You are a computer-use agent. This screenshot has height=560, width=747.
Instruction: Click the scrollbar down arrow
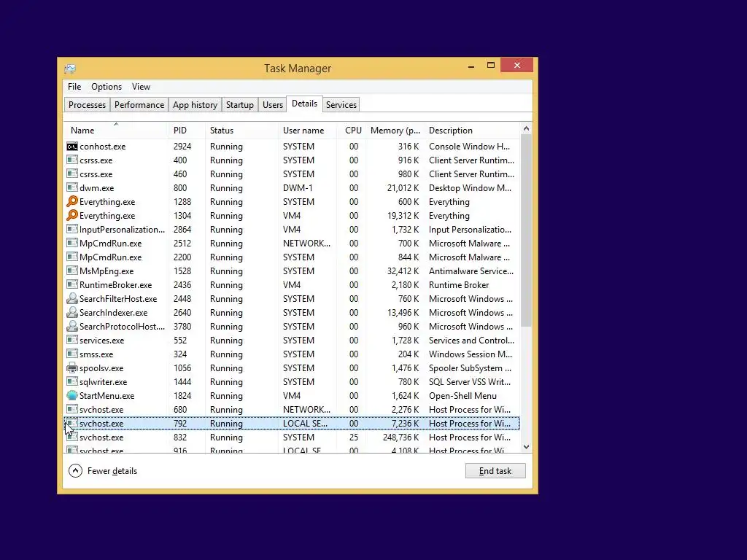coord(526,447)
